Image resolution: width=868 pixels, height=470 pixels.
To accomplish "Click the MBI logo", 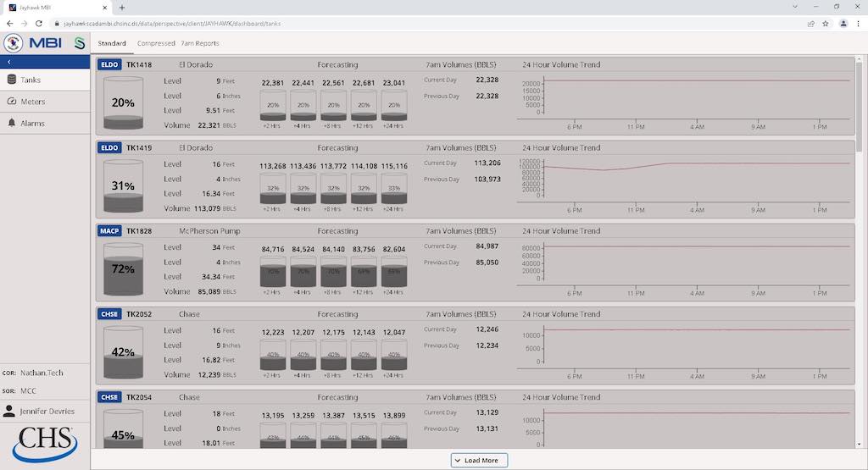I will tap(46, 43).
